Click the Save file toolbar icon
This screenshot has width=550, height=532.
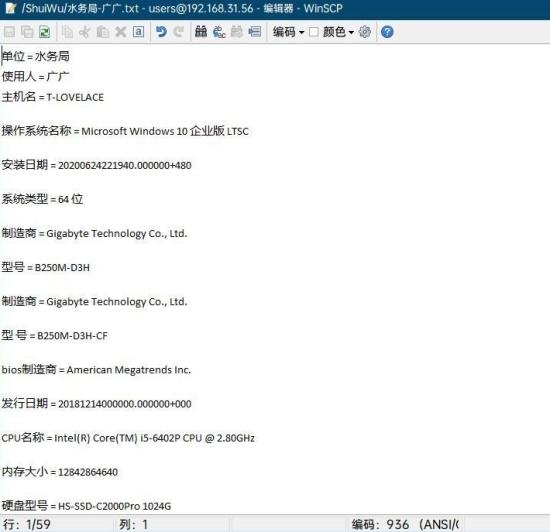pos(9,32)
